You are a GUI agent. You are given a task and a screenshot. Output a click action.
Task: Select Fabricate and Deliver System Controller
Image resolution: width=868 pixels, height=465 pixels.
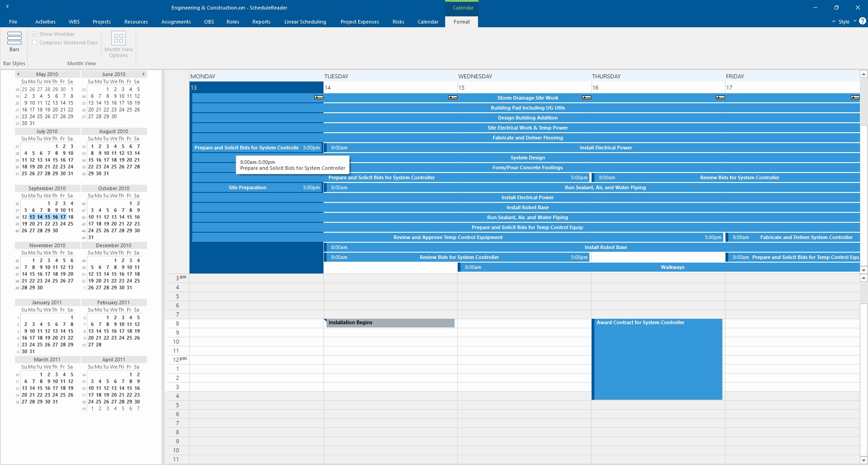pos(793,237)
